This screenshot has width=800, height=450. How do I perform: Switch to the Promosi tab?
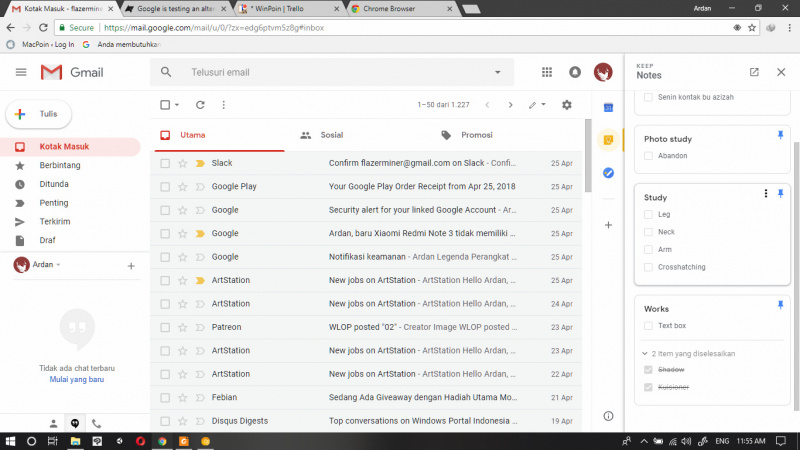(x=477, y=135)
